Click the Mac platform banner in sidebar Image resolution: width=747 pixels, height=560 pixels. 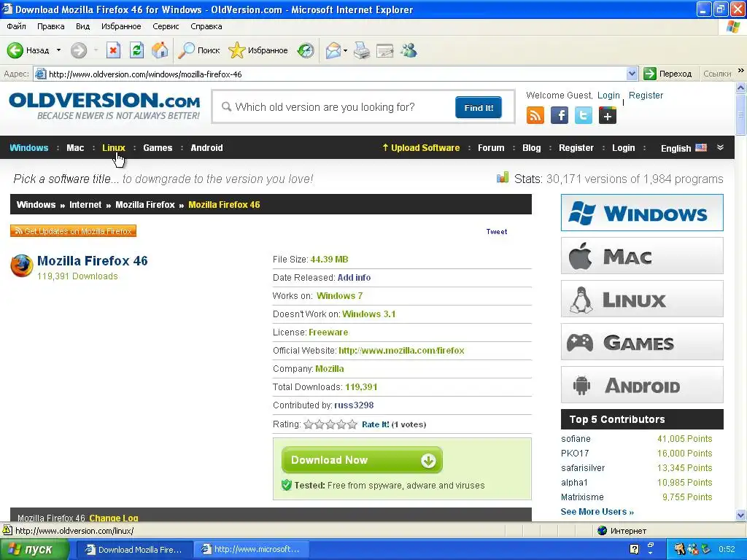(x=642, y=256)
